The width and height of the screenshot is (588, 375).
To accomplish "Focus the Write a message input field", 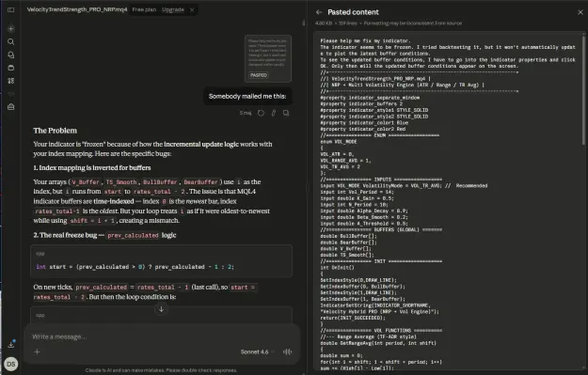I will (161, 336).
